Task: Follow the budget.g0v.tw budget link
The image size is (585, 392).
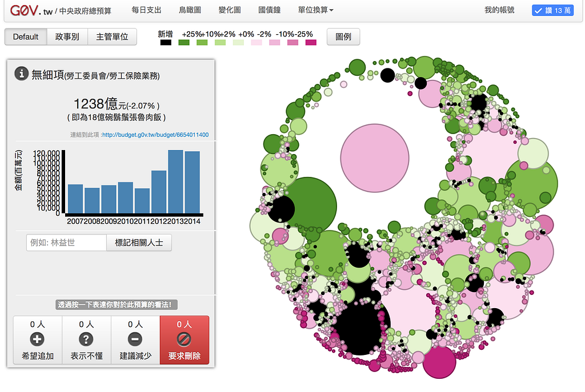Action: (155, 135)
